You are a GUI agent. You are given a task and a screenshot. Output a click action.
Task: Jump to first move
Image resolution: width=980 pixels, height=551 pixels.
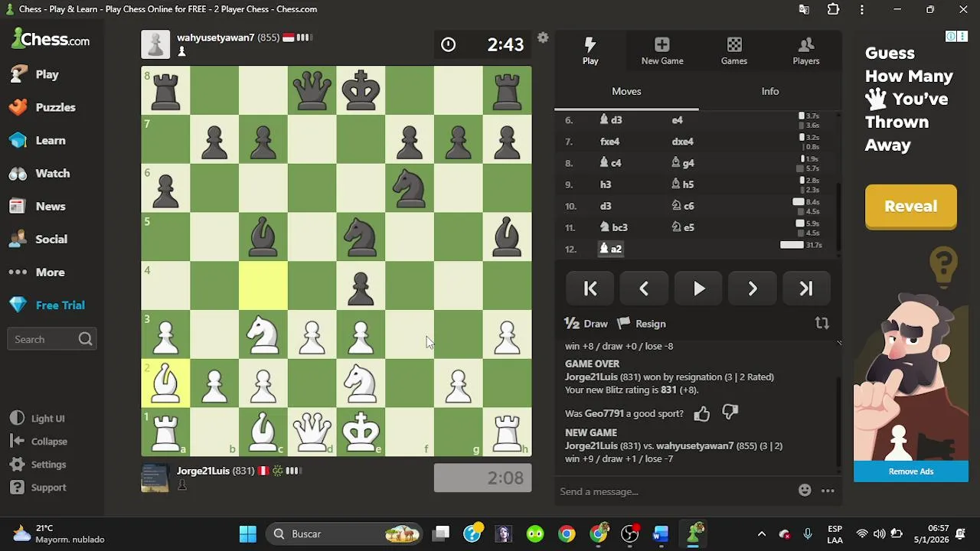point(590,289)
